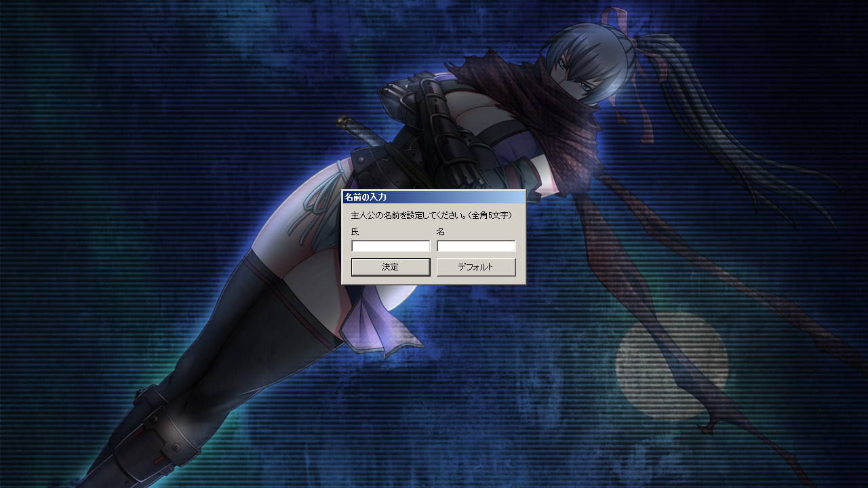Click the 氏 label above the left field
This screenshot has width=868, height=488.
(355, 232)
